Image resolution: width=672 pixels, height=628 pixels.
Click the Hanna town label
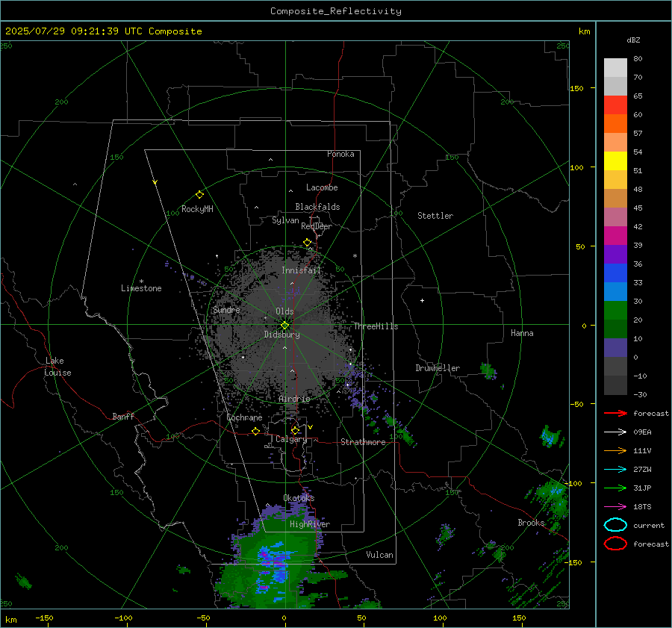point(522,333)
